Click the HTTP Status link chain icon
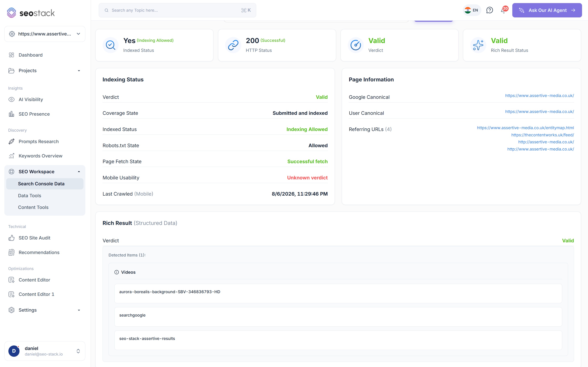588x367 pixels. [x=233, y=45]
